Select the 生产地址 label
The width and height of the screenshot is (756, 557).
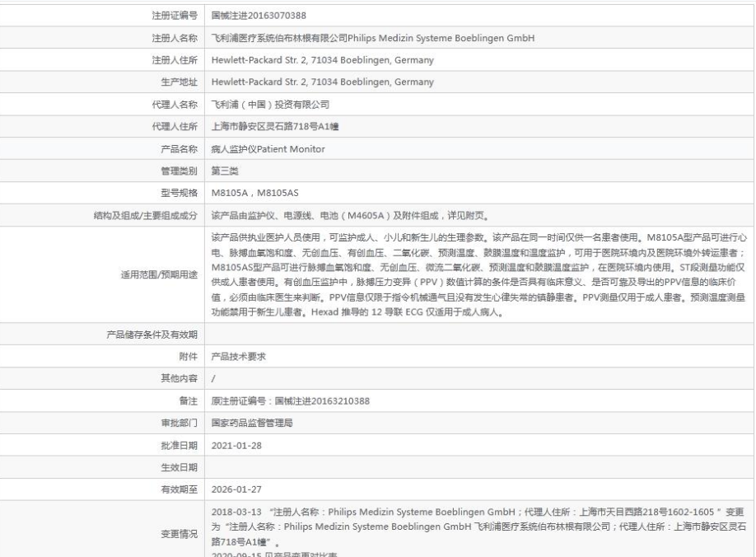(x=179, y=82)
